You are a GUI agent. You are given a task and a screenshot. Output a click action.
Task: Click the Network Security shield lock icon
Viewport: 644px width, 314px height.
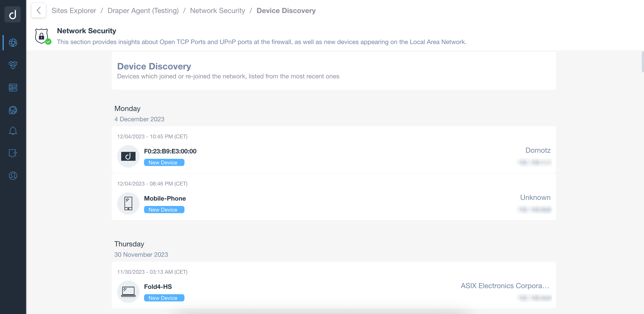(42, 36)
